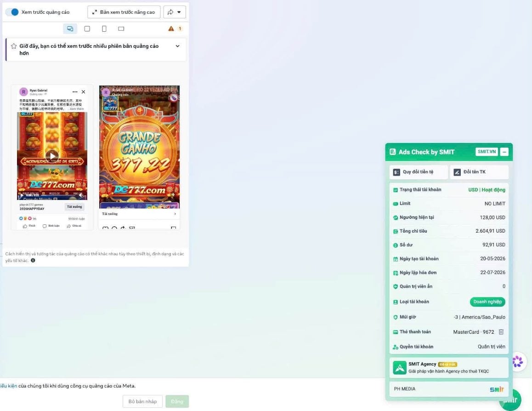Screen dimensions: 532x411
Task: Play the video in feed ad preview
Action: (52, 156)
